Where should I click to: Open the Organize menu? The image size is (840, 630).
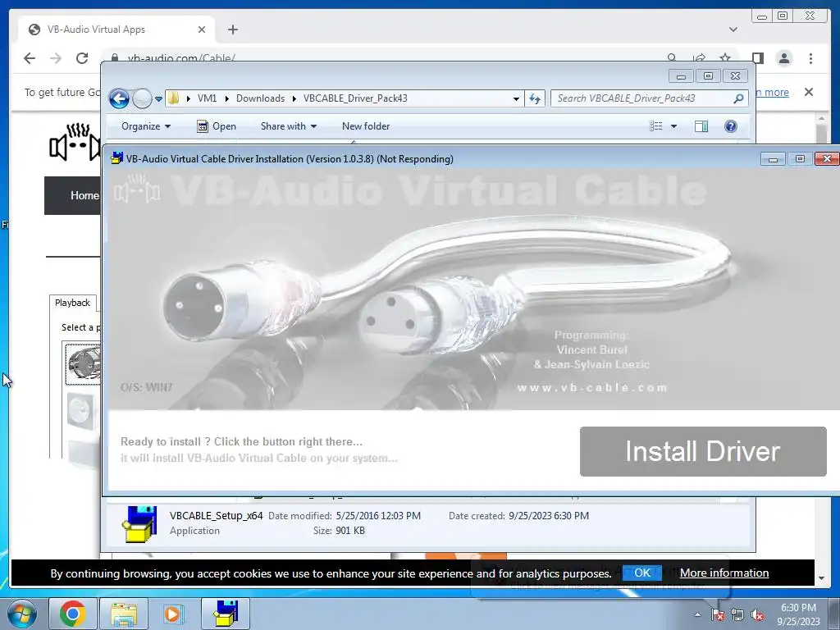146,126
